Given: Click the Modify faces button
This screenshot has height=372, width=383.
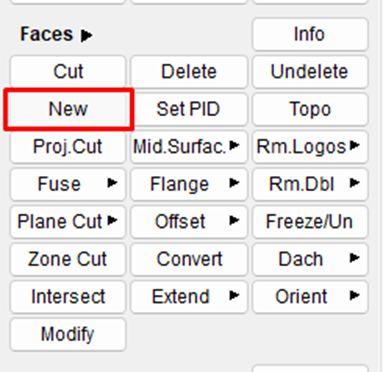Looking at the screenshot, I should click(x=68, y=334).
